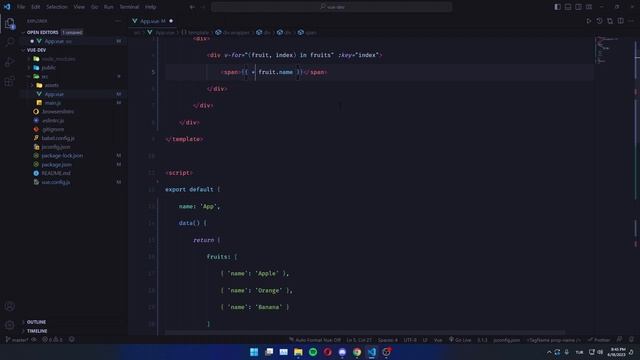Toggle Auto Format Vue status item
640x360 pixels.
point(315,340)
